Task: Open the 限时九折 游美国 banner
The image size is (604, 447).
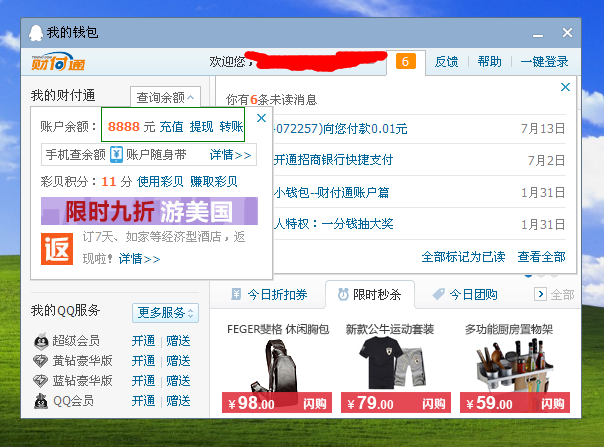Action: (x=149, y=211)
